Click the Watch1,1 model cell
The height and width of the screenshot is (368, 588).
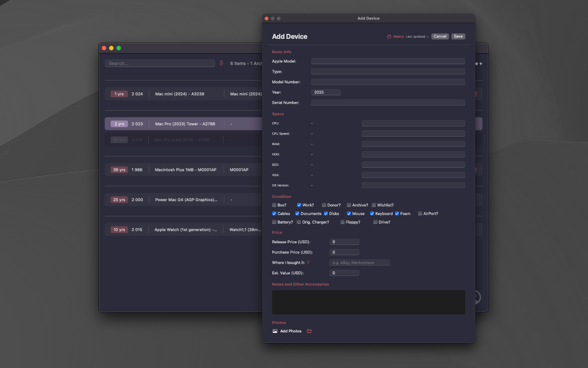coord(245,230)
